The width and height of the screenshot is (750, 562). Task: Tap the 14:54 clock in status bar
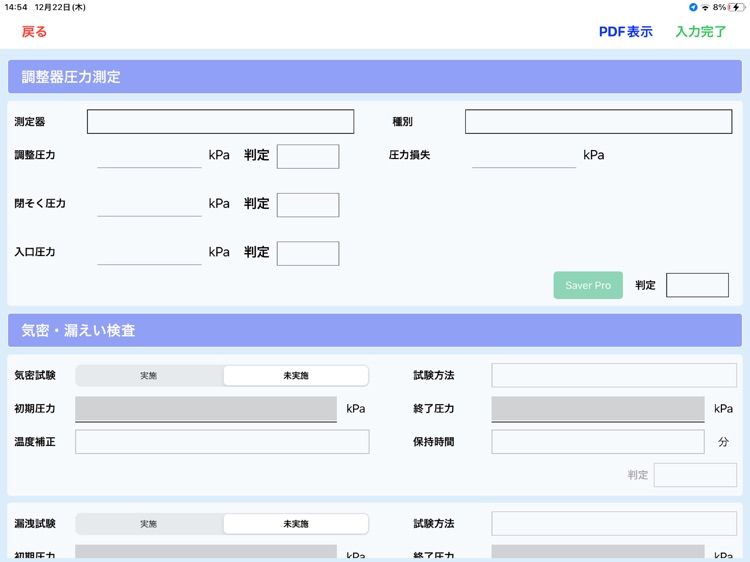point(16,7)
